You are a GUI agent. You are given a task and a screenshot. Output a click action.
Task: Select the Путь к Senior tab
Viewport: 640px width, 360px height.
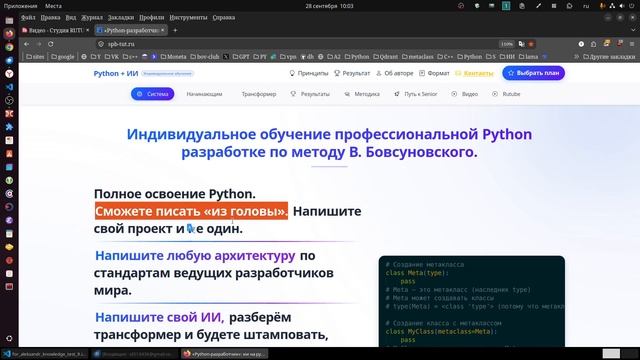416,94
